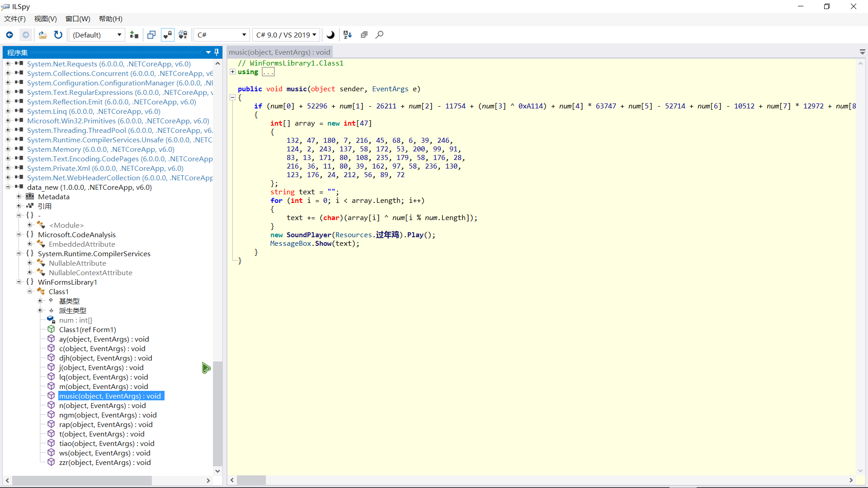Click the manage assembly lists icon
868x488 pixels.
[134, 35]
